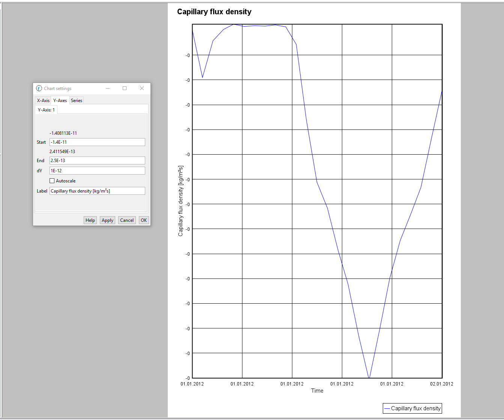Image resolution: width=504 pixels, height=420 pixels.
Task: Click the 'Time' x-axis label
Action: click(x=317, y=391)
